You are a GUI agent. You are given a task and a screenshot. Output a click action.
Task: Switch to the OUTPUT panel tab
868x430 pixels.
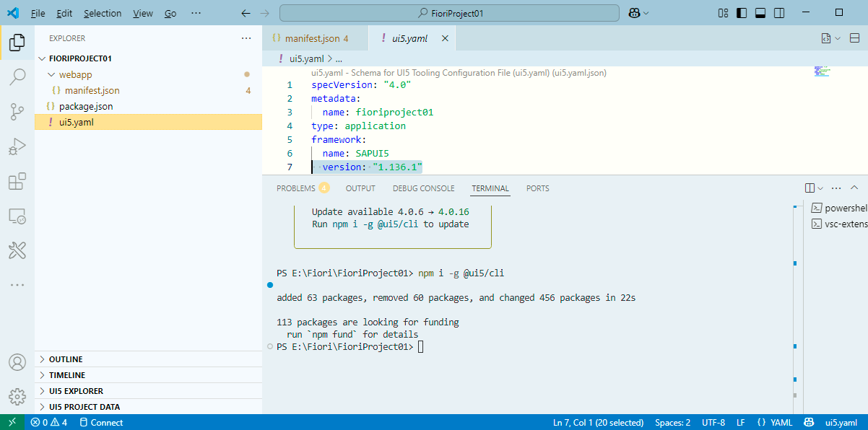point(360,188)
